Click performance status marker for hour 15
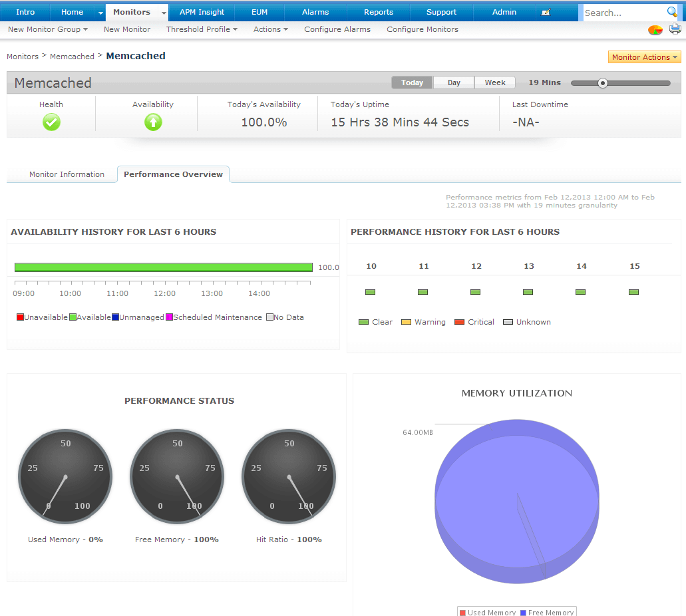 [633, 292]
